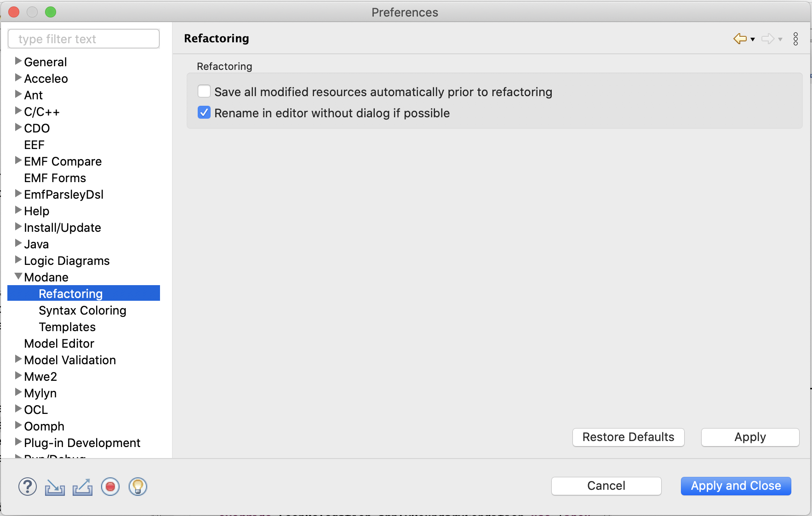Enable save all modified resources automatically
Screen dimensions: 812x516
pyautogui.click(x=204, y=92)
